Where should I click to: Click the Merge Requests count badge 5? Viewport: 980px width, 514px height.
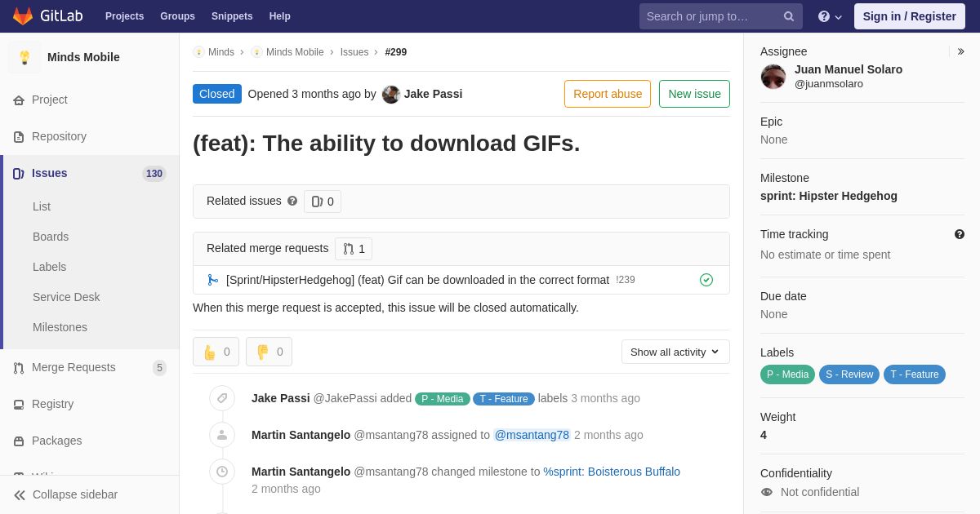point(159,368)
